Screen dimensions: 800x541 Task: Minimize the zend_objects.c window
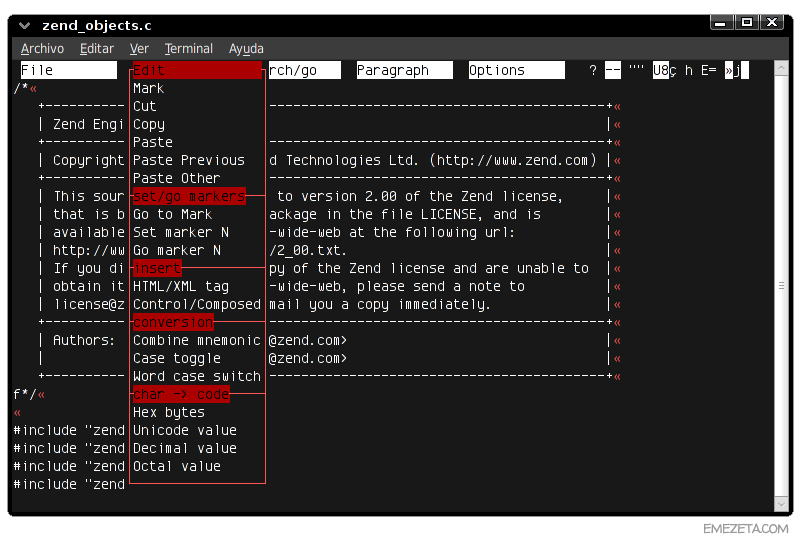point(720,22)
